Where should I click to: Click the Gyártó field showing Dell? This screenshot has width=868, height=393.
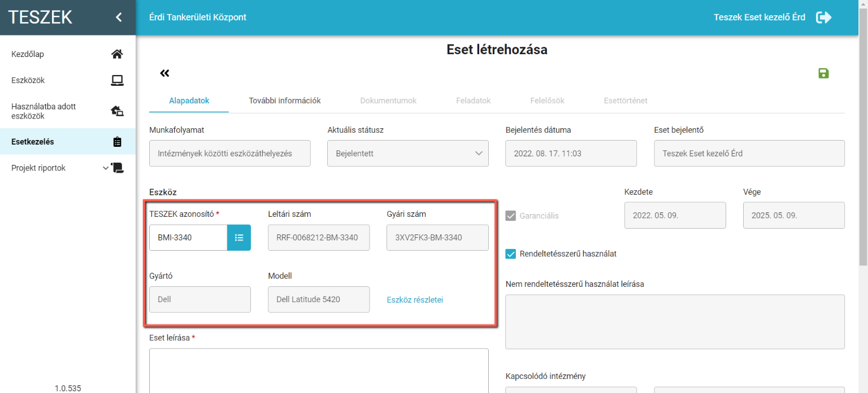coord(200,299)
